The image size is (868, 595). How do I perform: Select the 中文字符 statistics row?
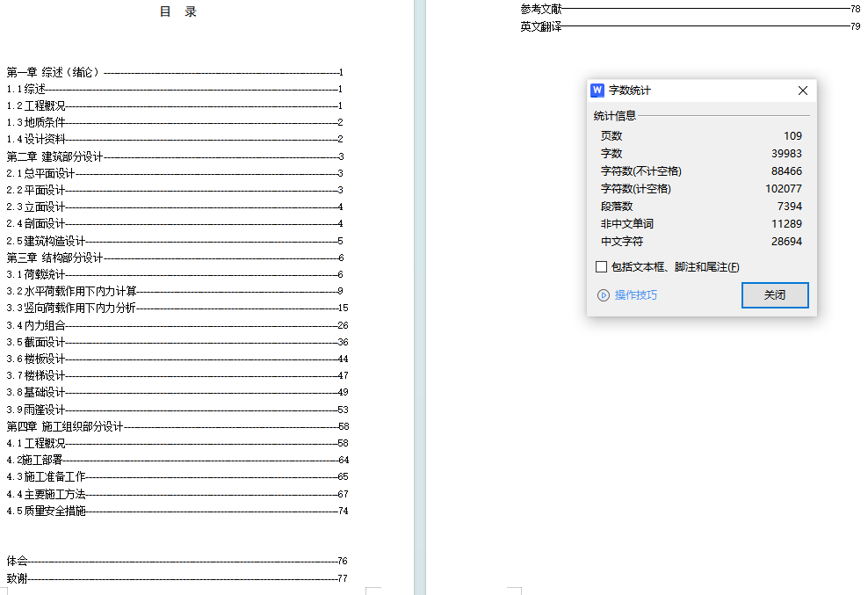[x=700, y=242]
